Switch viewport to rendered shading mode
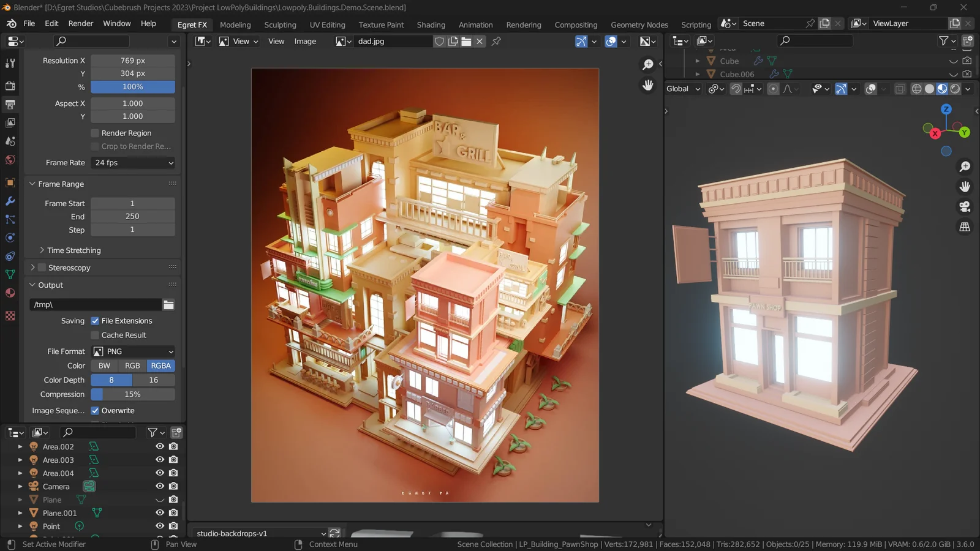This screenshot has height=551, width=980. pos(955,89)
